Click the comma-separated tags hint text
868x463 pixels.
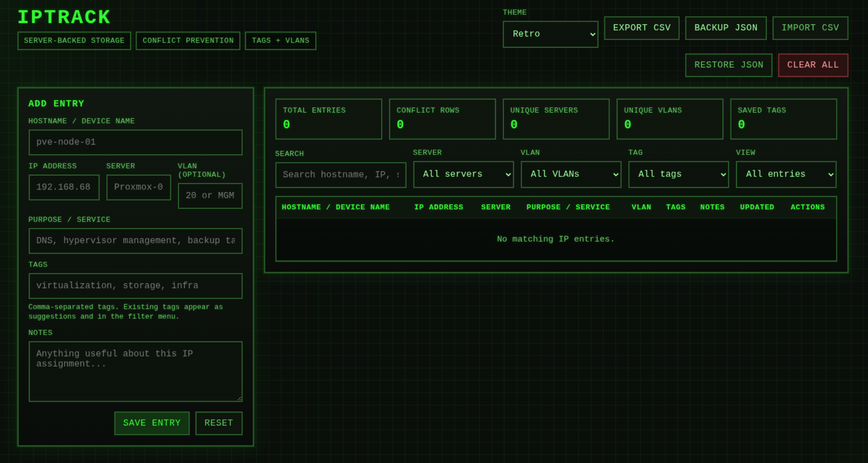(126, 312)
